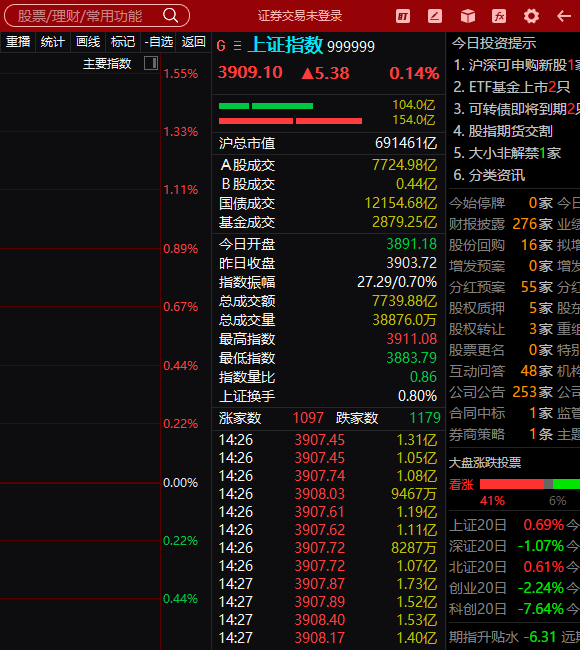The width and height of the screenshot is (580, 650).
Task: Open the pencil edit tool icon
Action: coord(434,16)
